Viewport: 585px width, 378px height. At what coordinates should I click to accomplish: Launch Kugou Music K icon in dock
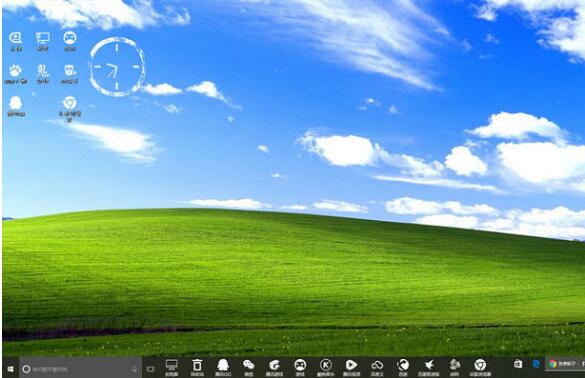coord(326,367)
